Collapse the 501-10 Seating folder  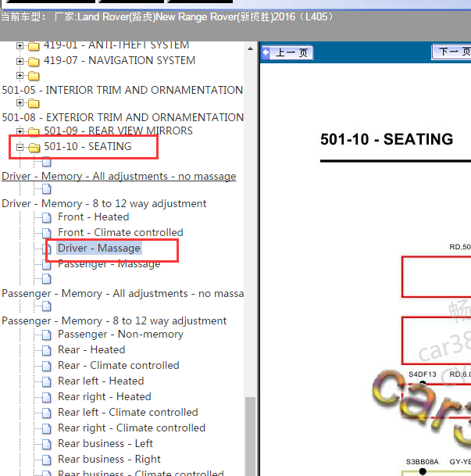(x=20, y=147)
